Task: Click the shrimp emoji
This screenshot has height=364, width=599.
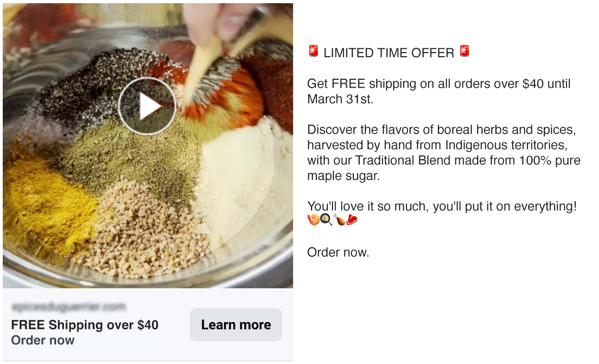Action: pyautogui.click(x=313, y=220)
